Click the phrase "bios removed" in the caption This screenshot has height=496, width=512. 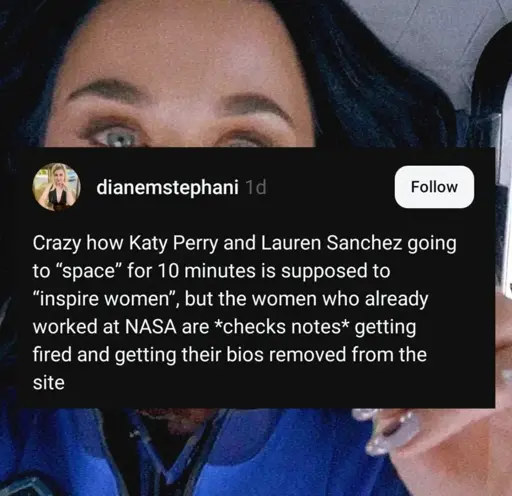click(x=287, y=354)
